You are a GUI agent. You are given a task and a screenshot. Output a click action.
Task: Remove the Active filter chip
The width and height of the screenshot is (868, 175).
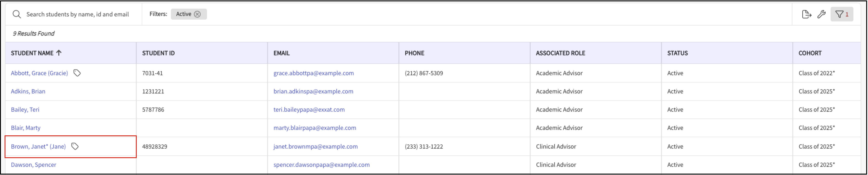[197, 14]
